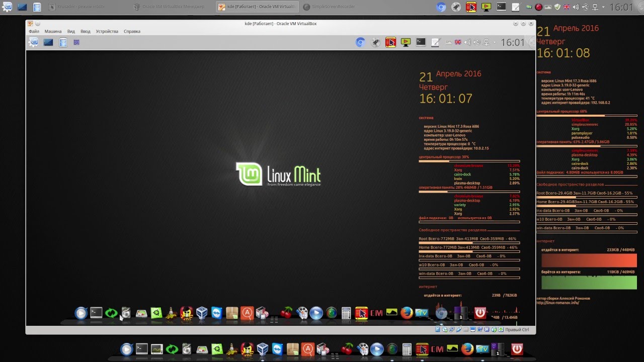This screenshot has width=644, height=362.
Task: Open network icon in host tray
Action: pos(596,7)
